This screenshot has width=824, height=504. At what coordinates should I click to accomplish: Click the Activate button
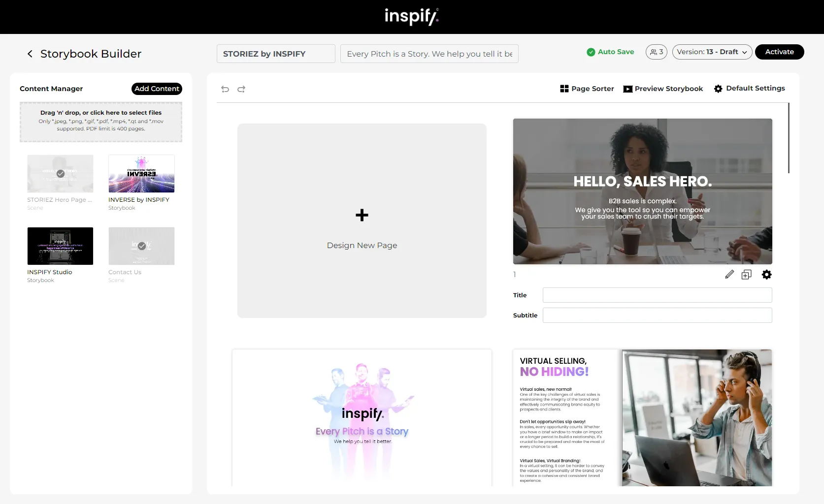pos(780,52)
